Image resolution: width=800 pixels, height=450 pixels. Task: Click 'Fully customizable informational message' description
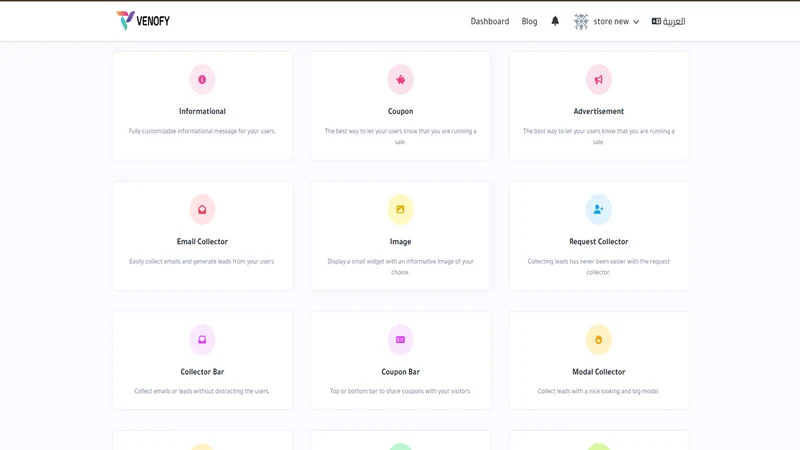click(202, 131)
